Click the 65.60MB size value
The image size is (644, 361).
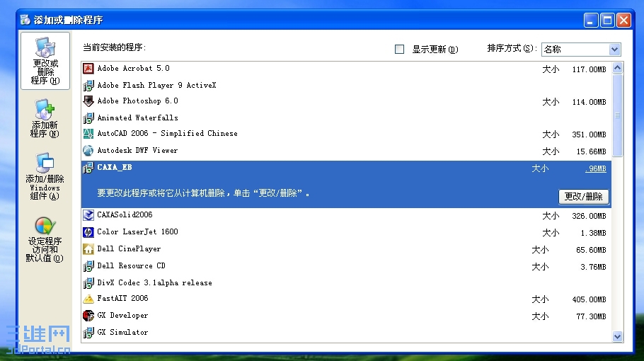[x=591, y=250]
